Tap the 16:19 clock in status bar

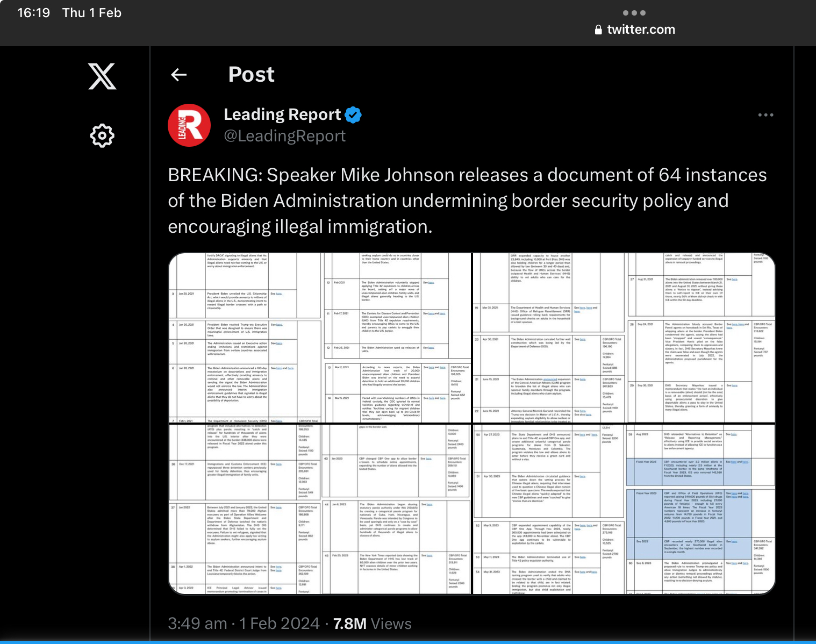[33, 13]
